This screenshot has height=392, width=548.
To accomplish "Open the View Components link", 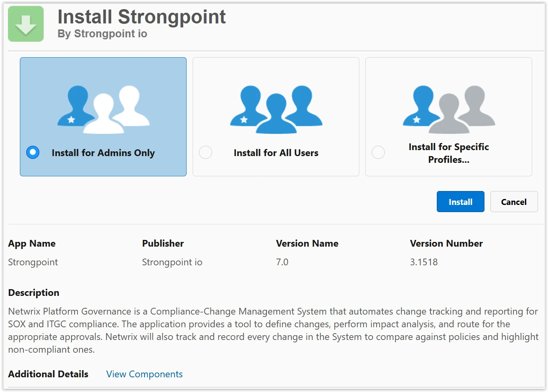I will pos(144,374).
